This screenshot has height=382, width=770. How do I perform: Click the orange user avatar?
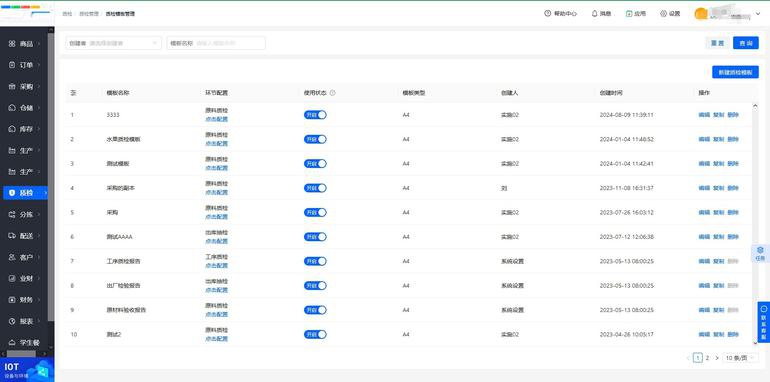(x=701, y=14)
